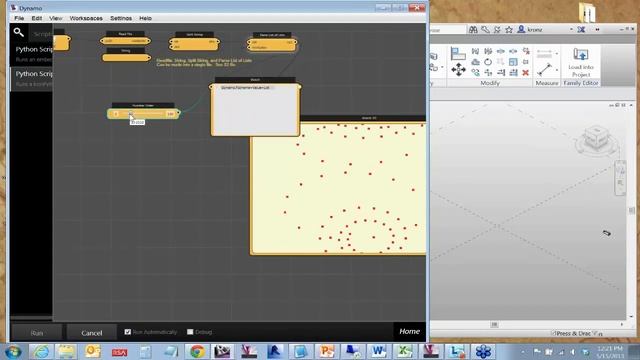Click the Run button in Dynamo
The width and height of the screenshot is (640, 360).
(x=37, y=333)
